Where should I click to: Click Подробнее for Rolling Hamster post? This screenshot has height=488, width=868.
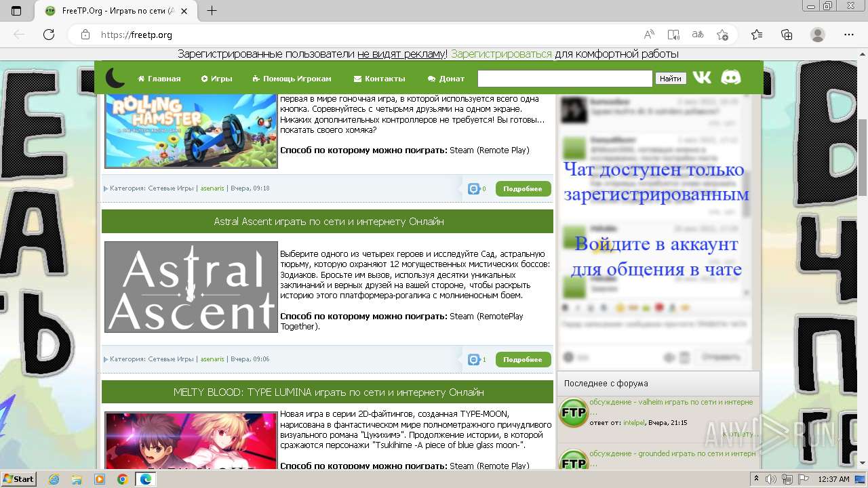(x=523, y=188)
